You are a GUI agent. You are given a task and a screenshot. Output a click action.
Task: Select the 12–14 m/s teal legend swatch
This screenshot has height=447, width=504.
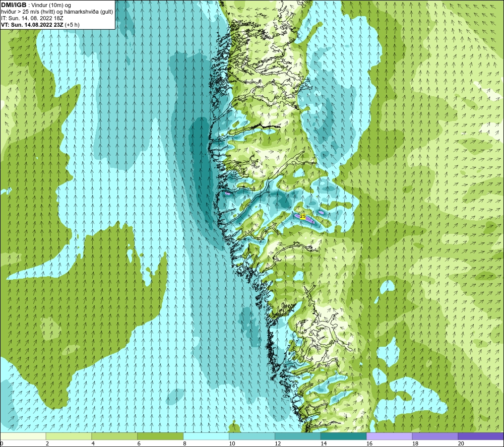click(x=298, y=436)
